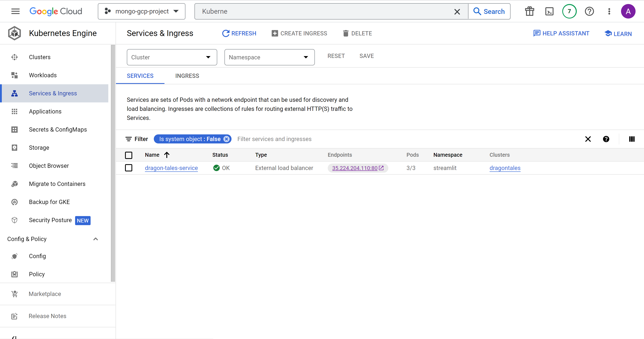The width and height of the screenshot is (644, 339).
Task: Switch to the Ingress tab
Action: [x=187, y=76]
